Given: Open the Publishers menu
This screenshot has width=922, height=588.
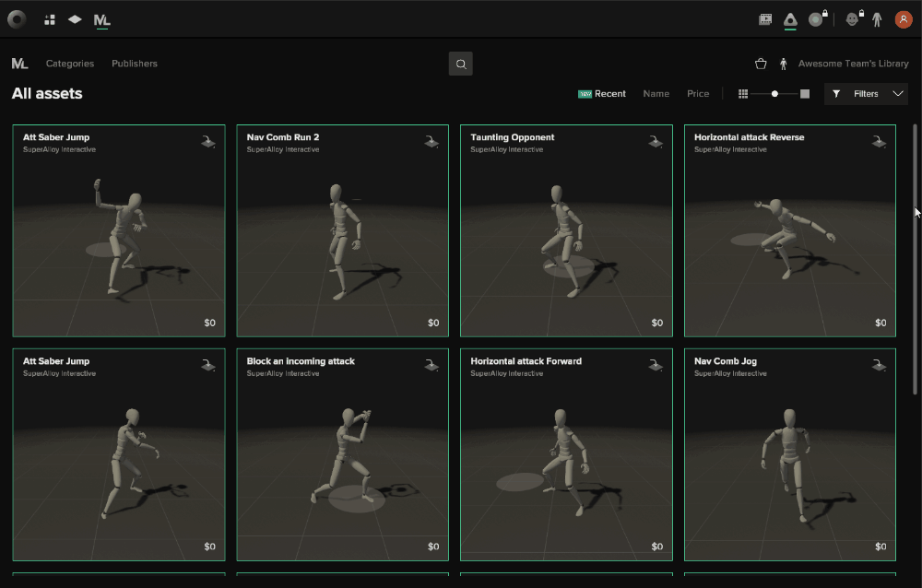Looking at the screenshot, I should (135, 64).
